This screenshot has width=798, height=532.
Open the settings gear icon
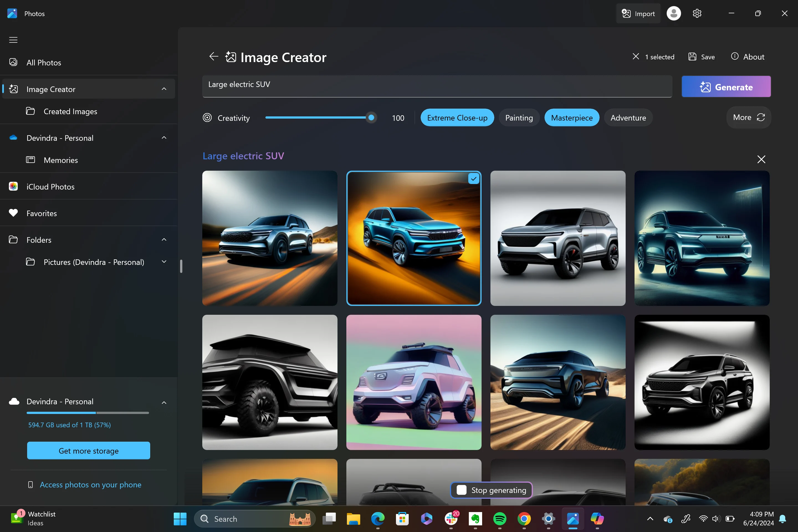[697, 14]
